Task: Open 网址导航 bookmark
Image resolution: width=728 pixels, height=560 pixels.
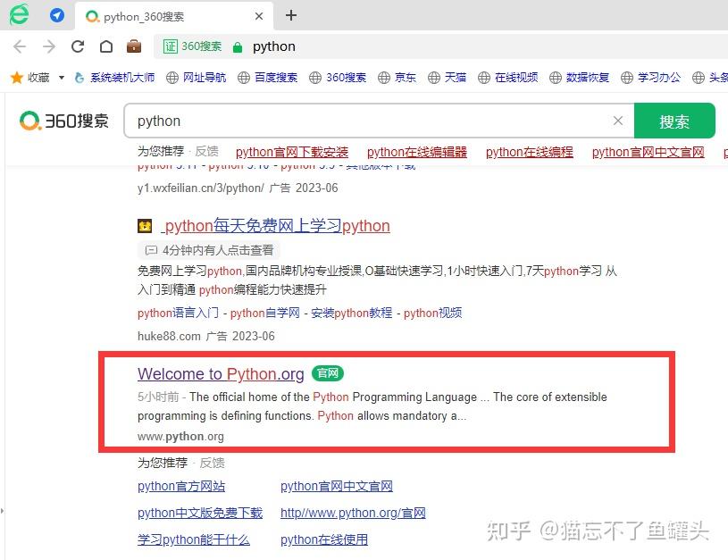Action: pyautogui.click(x=197, y=78)
